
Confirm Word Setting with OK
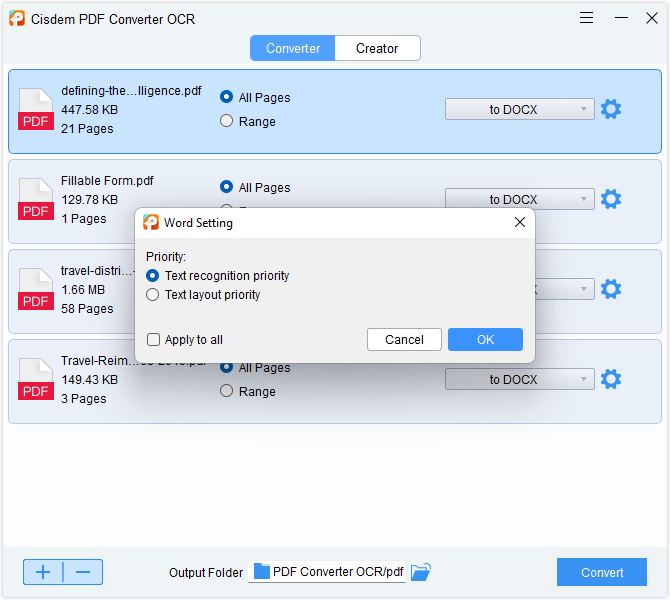point(485,340)
